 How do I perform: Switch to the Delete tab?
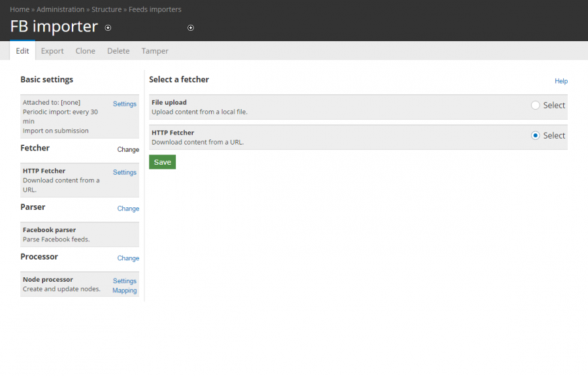tap(118, 50)
